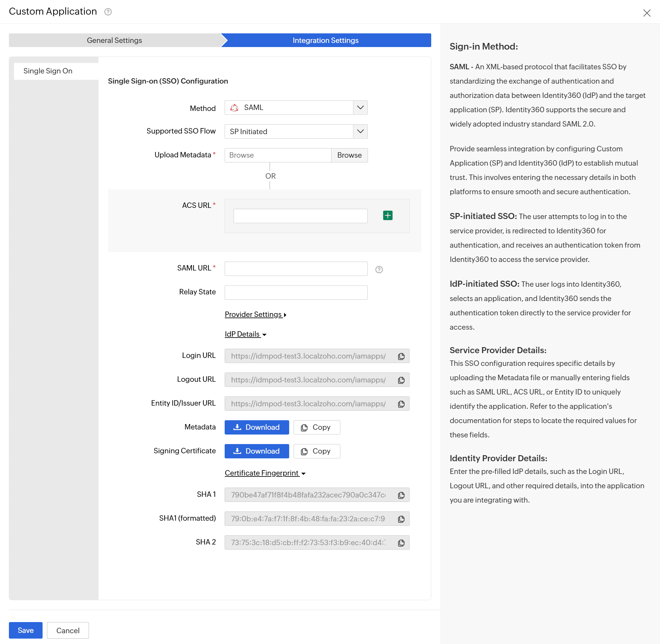This screenshot has height=644, width=660.
Task: Click the SHA 2 value field
Action: 317,543
